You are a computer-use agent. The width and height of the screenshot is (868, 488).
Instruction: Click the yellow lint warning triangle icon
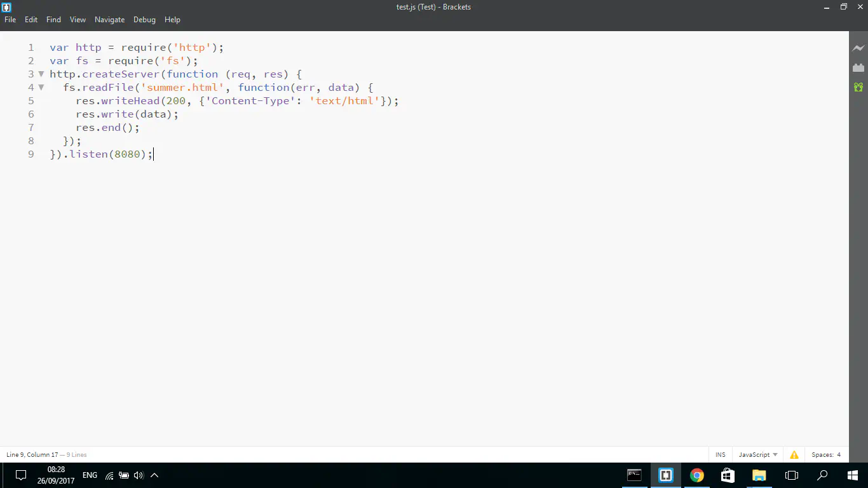click(794, 455)
